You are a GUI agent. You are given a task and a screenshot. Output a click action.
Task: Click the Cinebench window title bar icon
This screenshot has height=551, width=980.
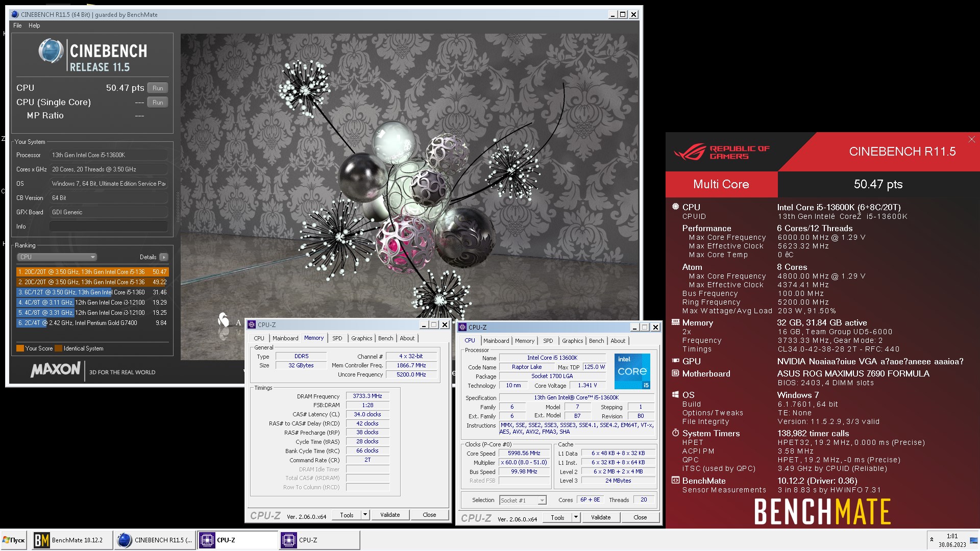pyautogui.click(x=15, y=15)
